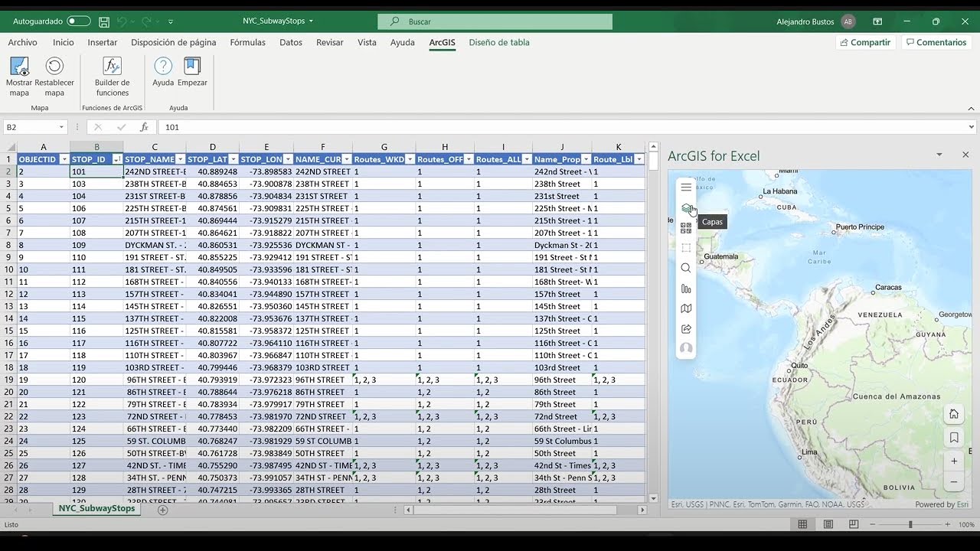This screenshot has width=980, height=551.
Task: Click the Redo arrow in title bar
Action: point(146,21)
